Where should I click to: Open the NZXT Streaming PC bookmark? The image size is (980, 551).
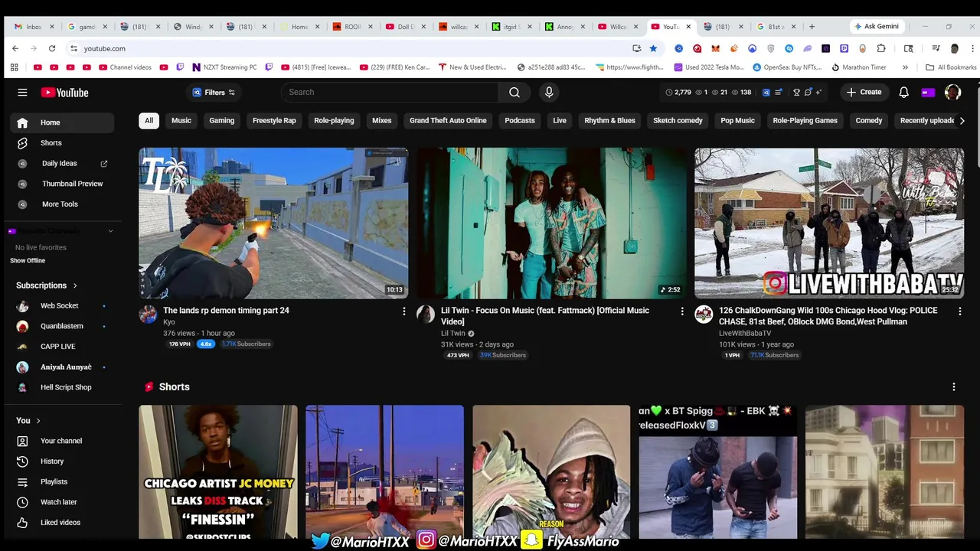pyautogui.click(x=224, y=67)
